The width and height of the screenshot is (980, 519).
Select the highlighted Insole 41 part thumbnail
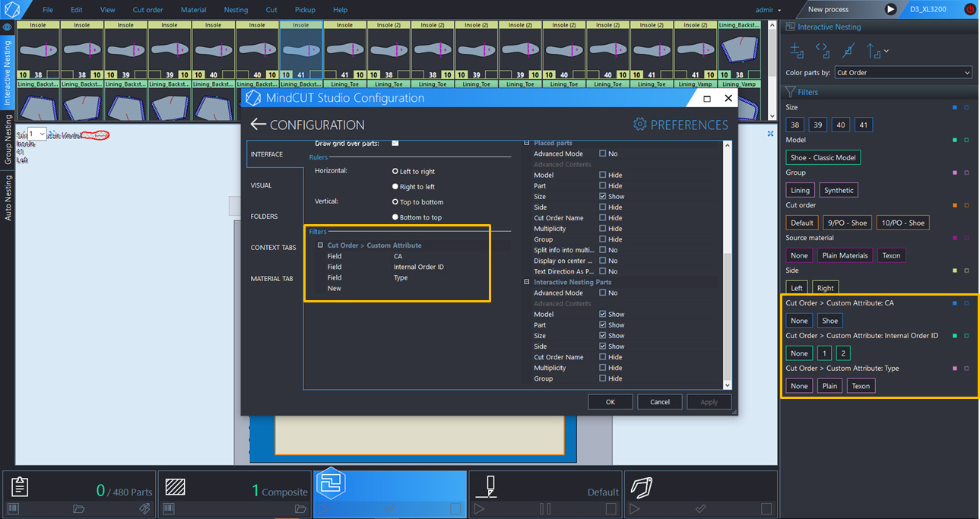tap(301, 49)
